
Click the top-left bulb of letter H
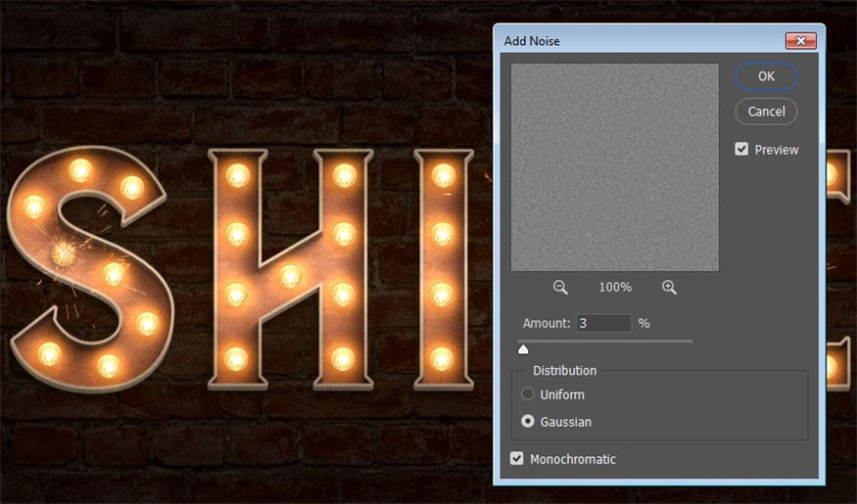pos(236,175)
